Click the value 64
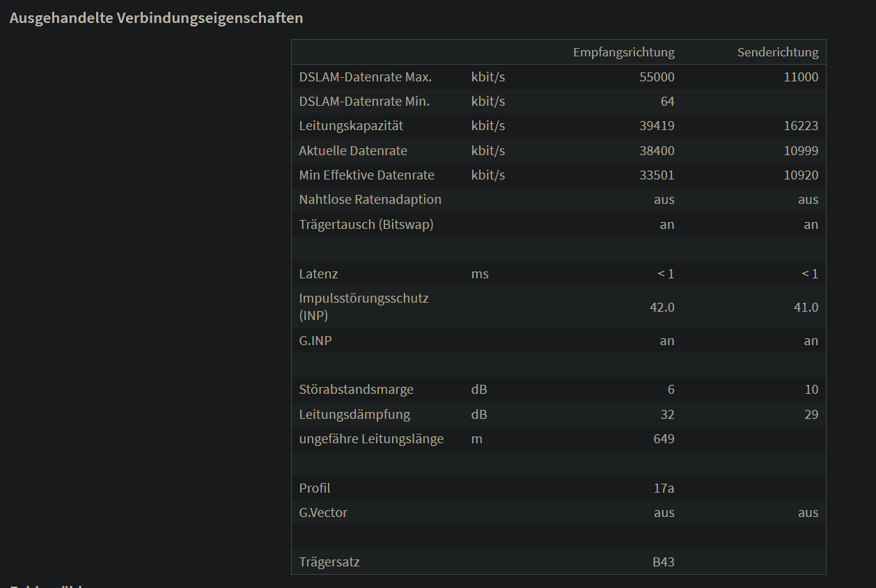This screenshot has width=876, height=588. point(667,102)
